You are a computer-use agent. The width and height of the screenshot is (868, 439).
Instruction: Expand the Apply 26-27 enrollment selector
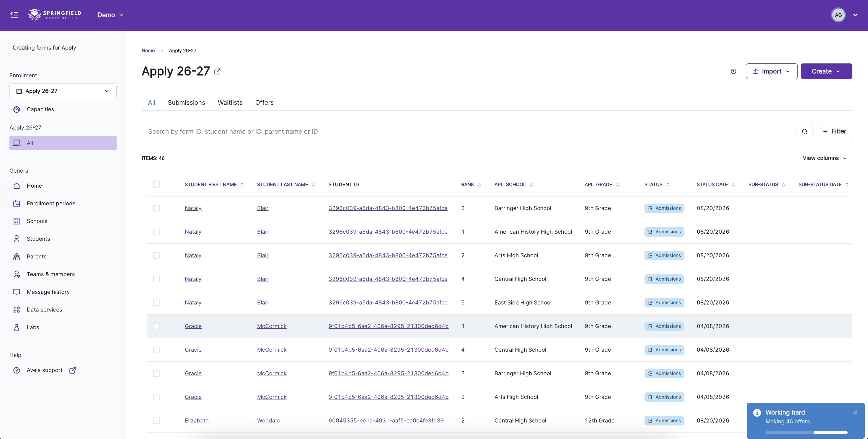coord(63,91)
